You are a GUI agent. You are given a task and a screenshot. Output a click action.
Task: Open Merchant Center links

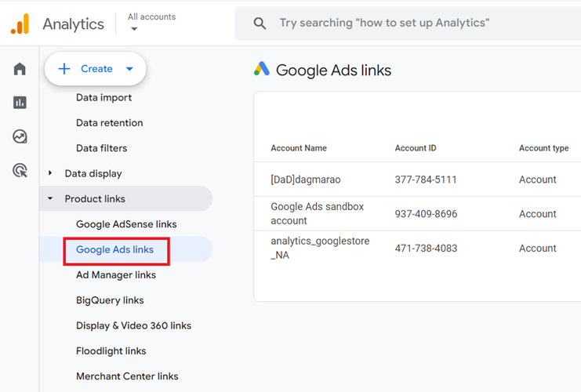127,376
